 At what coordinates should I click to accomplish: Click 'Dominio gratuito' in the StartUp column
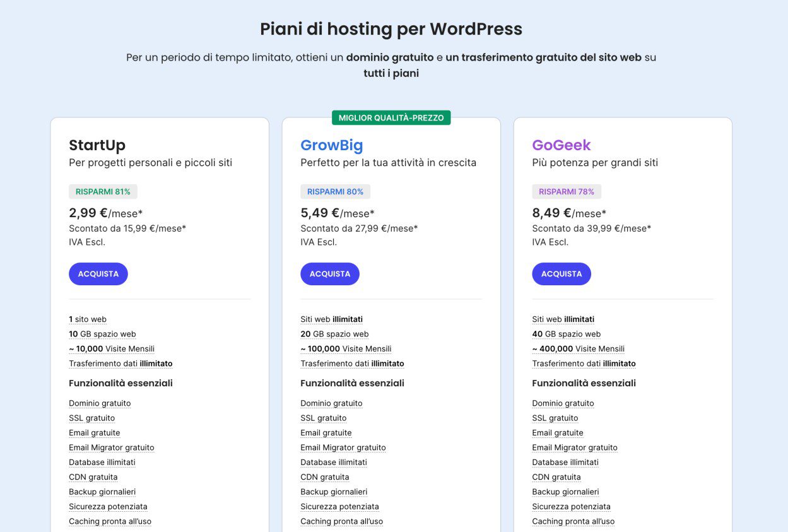pos(100,403)
